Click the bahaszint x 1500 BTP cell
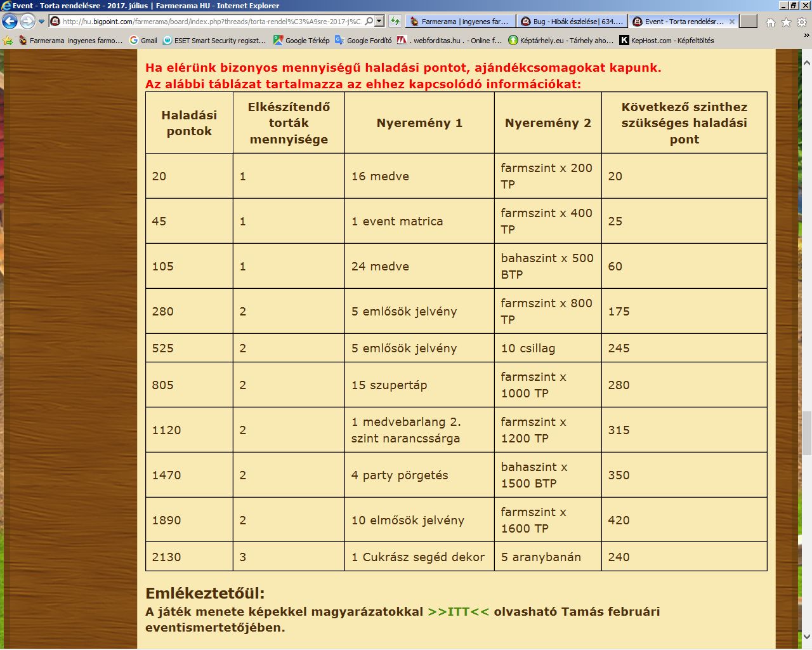Screen dimensions: 812x650 (x=547, y=475)
